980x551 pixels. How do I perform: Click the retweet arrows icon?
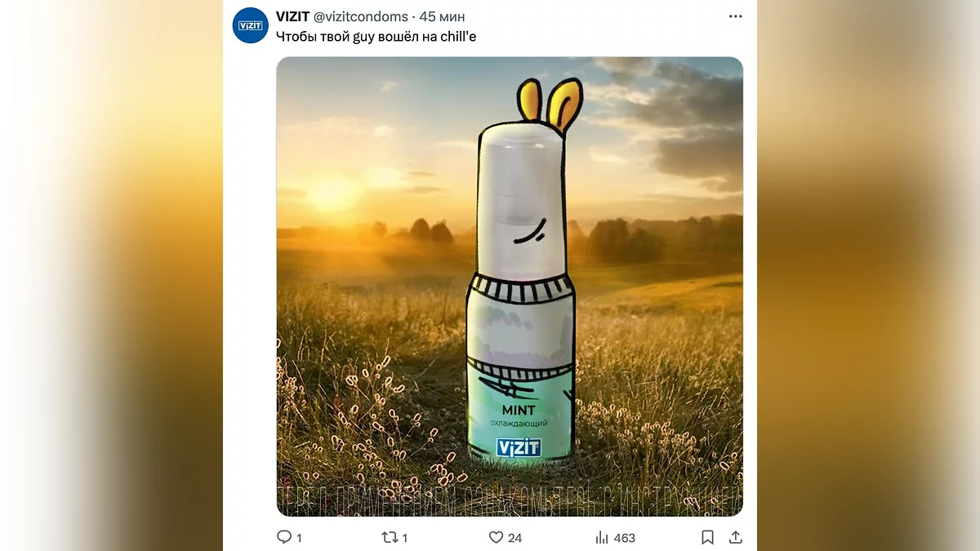point(390,537)
